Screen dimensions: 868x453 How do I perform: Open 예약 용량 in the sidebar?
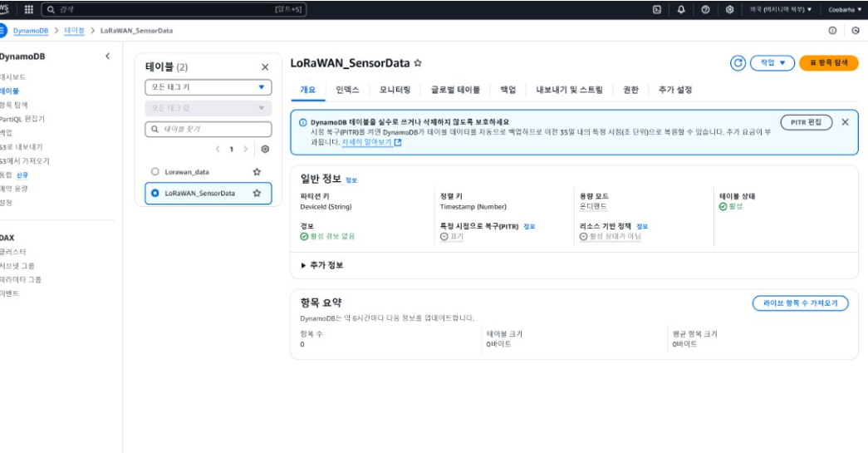(14, 189)
